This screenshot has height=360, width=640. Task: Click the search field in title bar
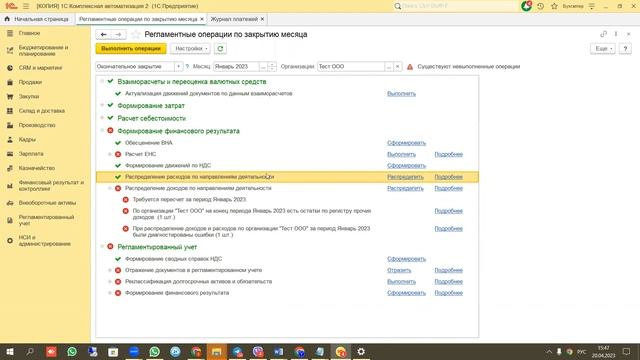459,6
